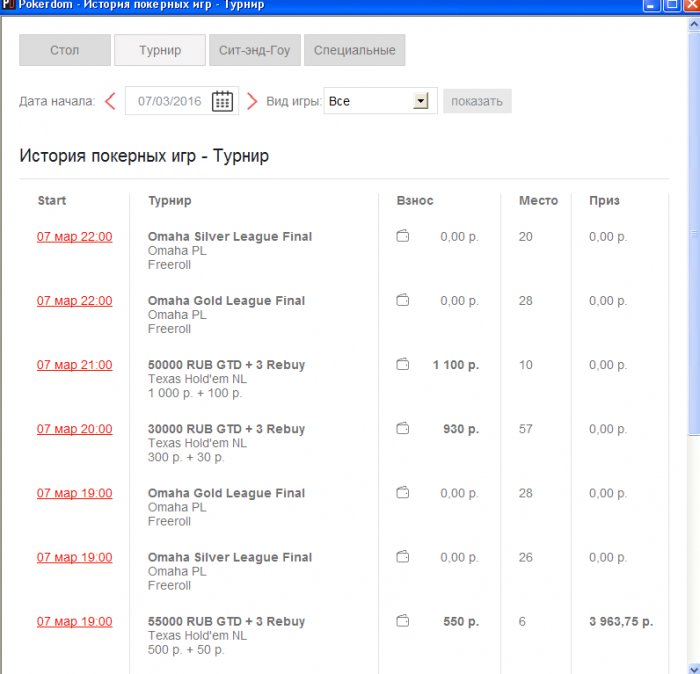
Task: Click place value 26
Action: (525, 558)
